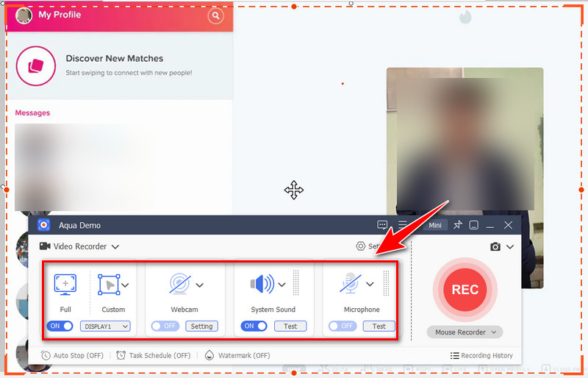Click the System Sound speaker icon

(261, 284)
